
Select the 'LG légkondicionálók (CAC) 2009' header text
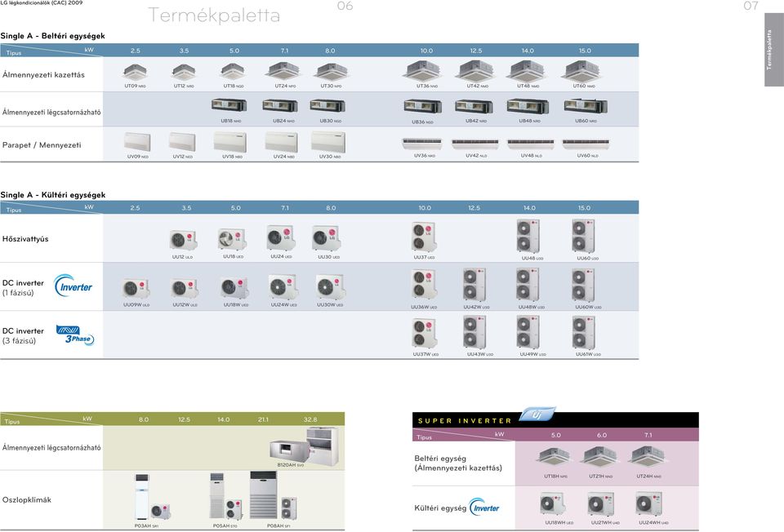point(42,2)
